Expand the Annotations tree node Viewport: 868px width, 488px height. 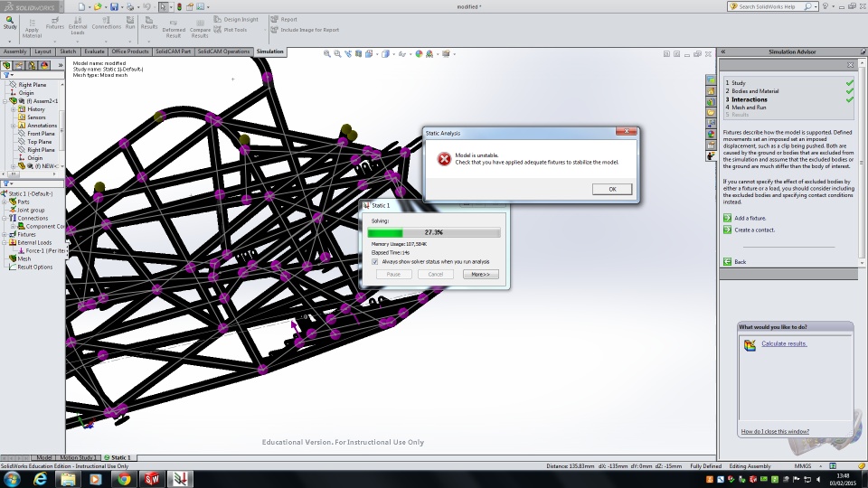(14, 126)
